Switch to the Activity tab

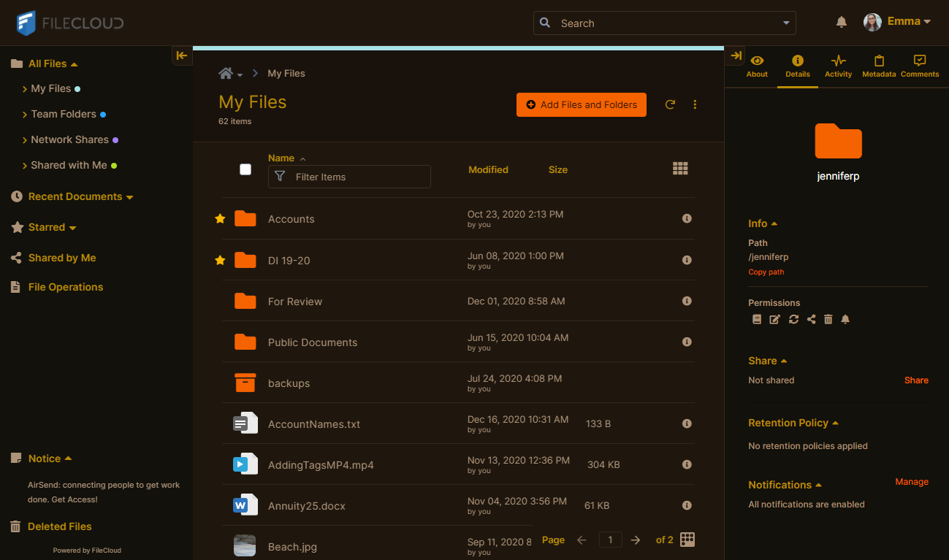pyautogui.click(x=838, y=66)
